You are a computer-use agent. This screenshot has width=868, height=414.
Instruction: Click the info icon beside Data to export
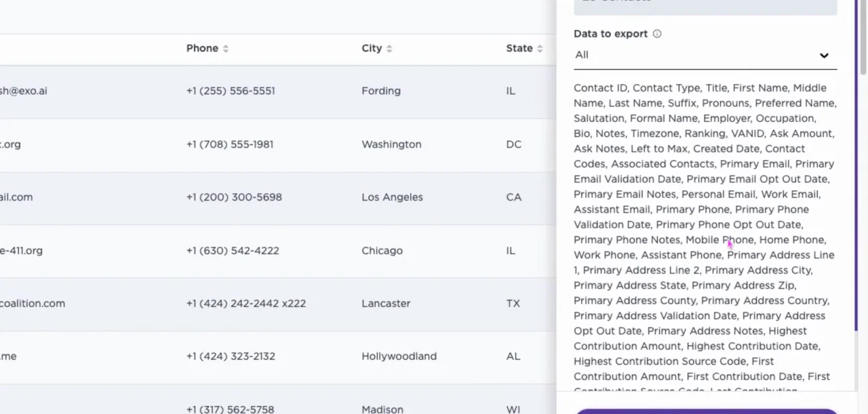[656, 34]
